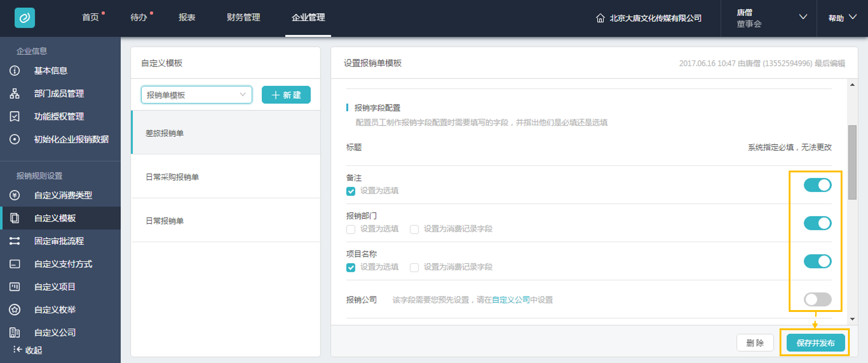This screenshot has width=868, height=363.
Task: Uncheck 设置为选填 under 项目名称
Action: coord(351,267)
